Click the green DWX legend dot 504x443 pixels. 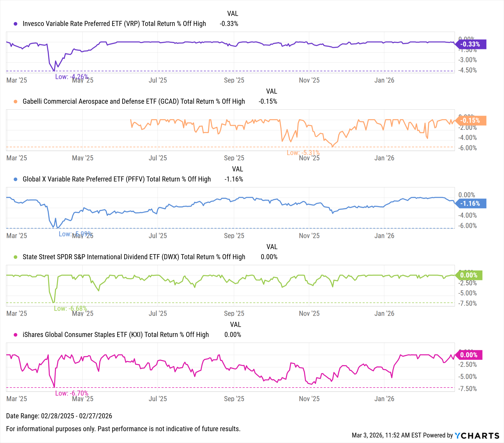coord(16,257)
